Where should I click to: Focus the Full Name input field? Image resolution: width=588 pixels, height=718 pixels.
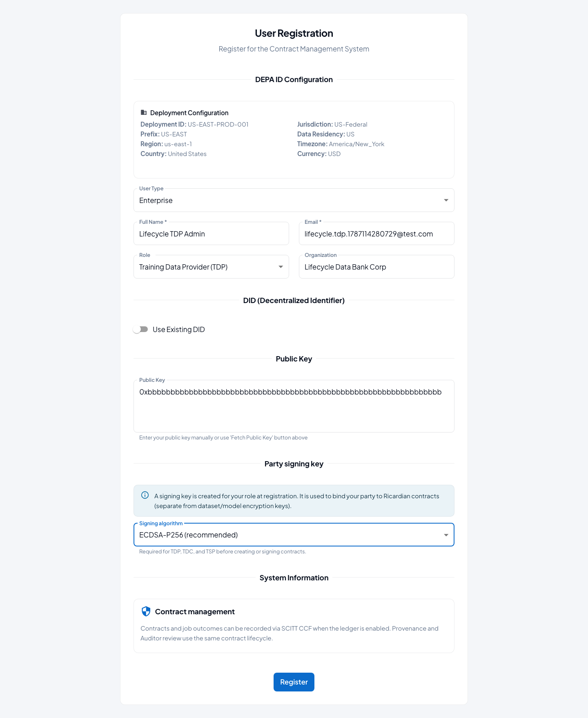[211, 234]
